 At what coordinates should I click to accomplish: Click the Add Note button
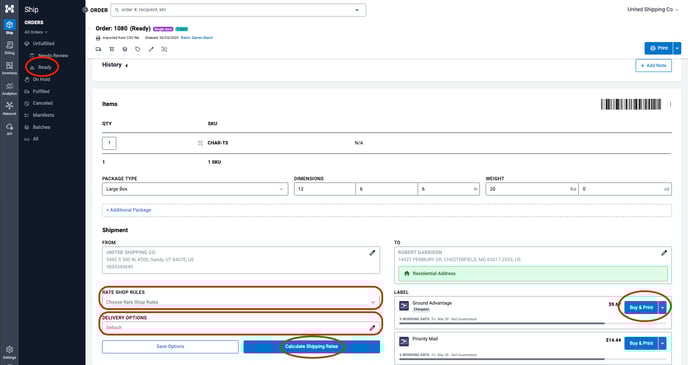tap(653, 65)
